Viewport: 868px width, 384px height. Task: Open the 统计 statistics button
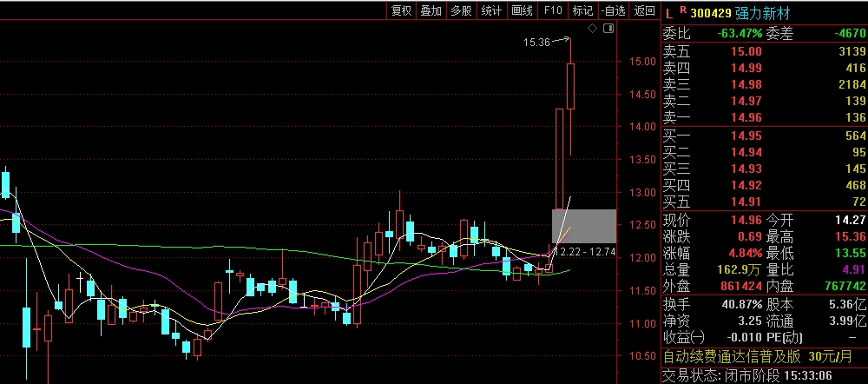(x=491, y=10)
